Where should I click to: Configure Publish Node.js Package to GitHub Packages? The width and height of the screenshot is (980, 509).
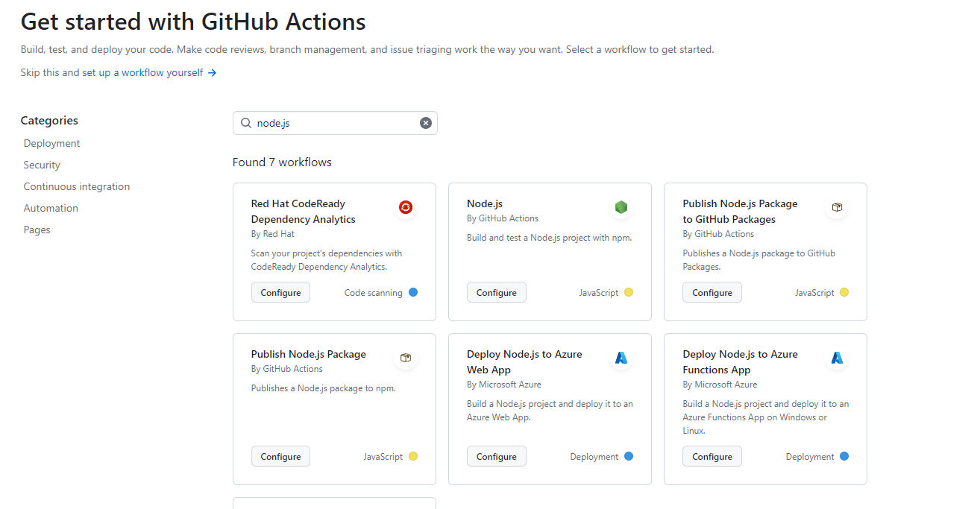(712, 292)
